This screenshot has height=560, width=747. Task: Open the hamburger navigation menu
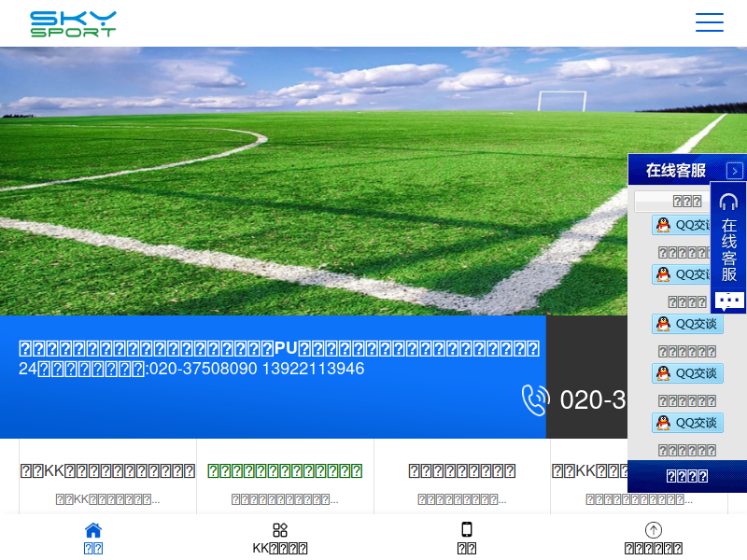709,22
